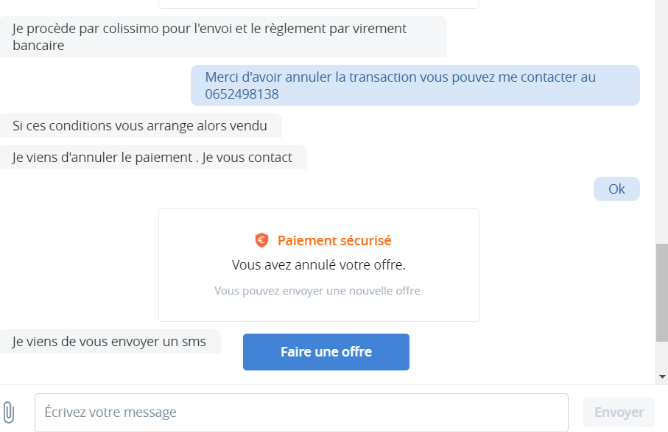Focus the Écrivez votre message field
668x432 pixels.
[x=302, y=412]
